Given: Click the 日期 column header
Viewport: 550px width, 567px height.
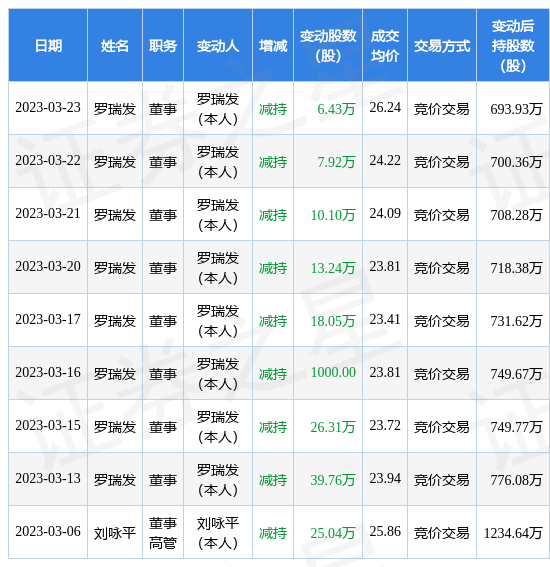Looking at the screenshot, I should pos(48,46).
